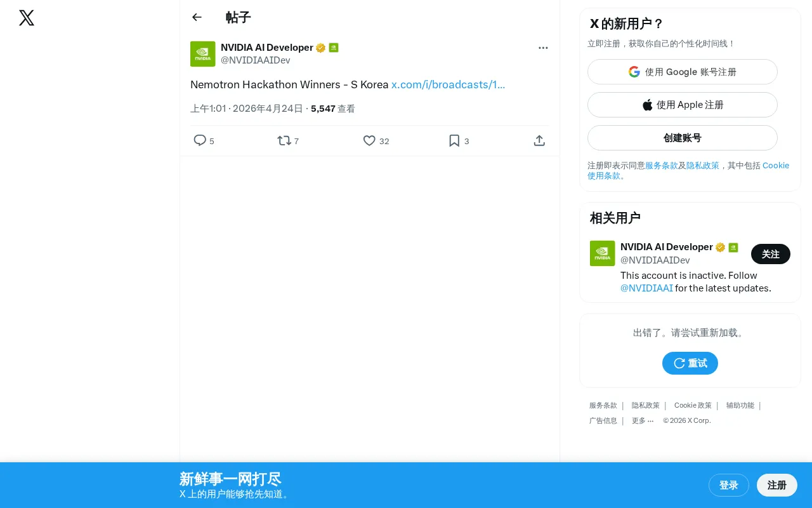Open the x.com/i/broadcasts link

pos(449,84)
